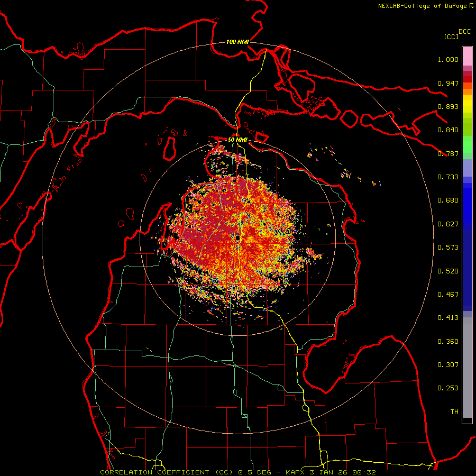The width and height of the screenshot is (476, 476).
Task: Click the 0.840 color scale value
Action: (448, 130)
